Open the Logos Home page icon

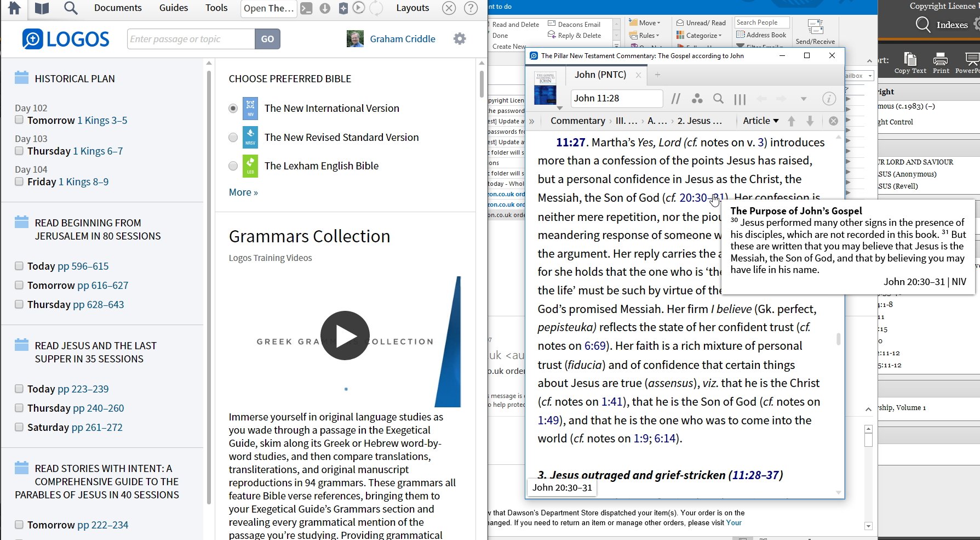point(14,8)
